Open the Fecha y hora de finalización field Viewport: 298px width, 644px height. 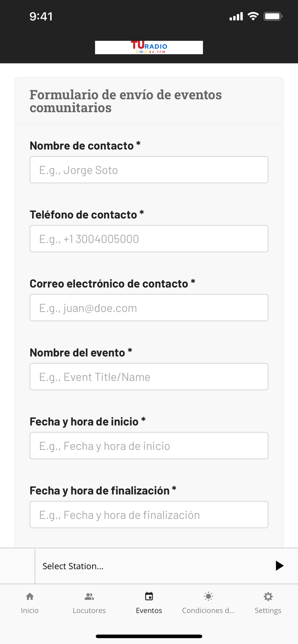pyautogui.click(x=149, y=514)
